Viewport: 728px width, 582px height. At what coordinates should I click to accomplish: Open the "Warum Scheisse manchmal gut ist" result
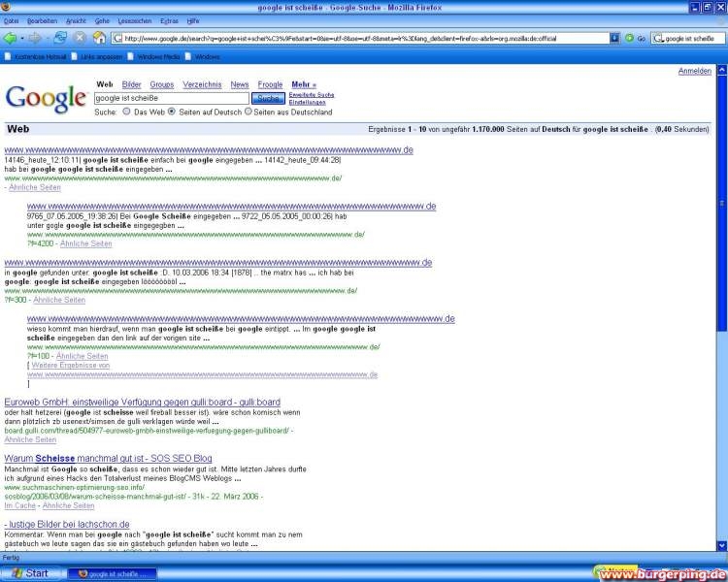tap(107, 458)
